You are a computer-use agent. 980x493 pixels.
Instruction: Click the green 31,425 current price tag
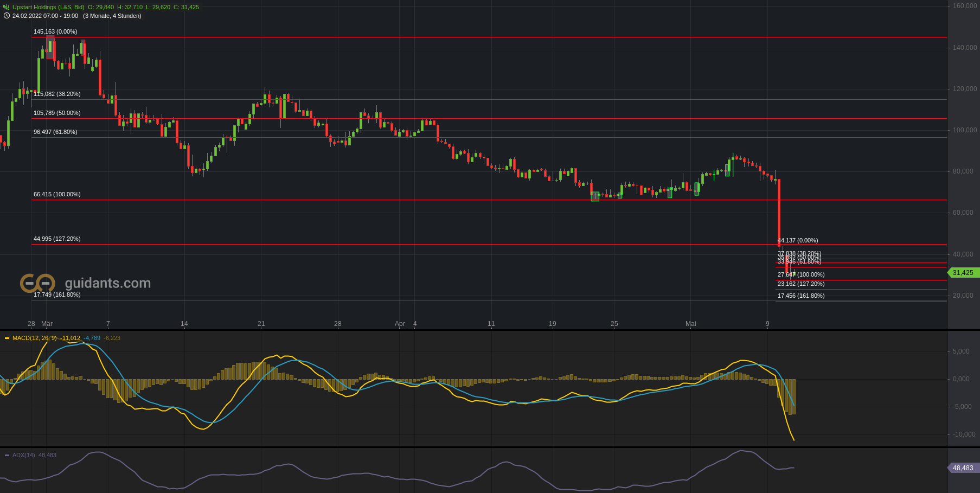coord(963,273)
